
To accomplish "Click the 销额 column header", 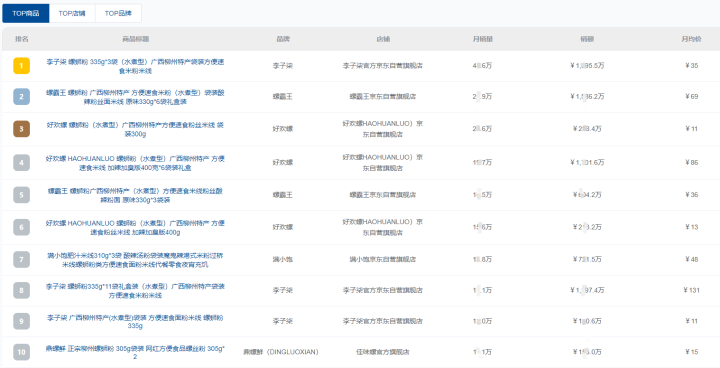I will point(587,39).
